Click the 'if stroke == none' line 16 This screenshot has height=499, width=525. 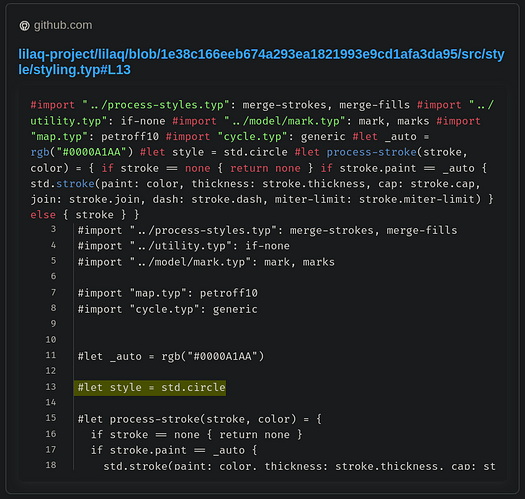coord(197,435)
